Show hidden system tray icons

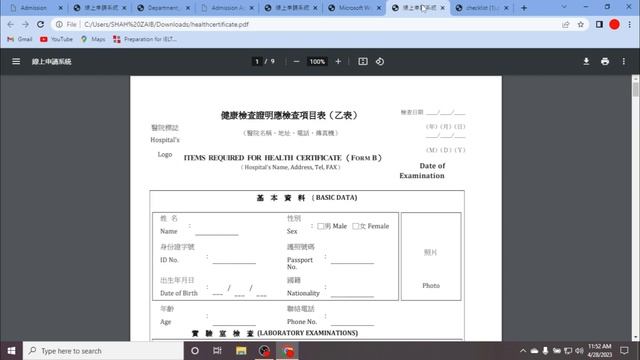click(x=523, y=351)
